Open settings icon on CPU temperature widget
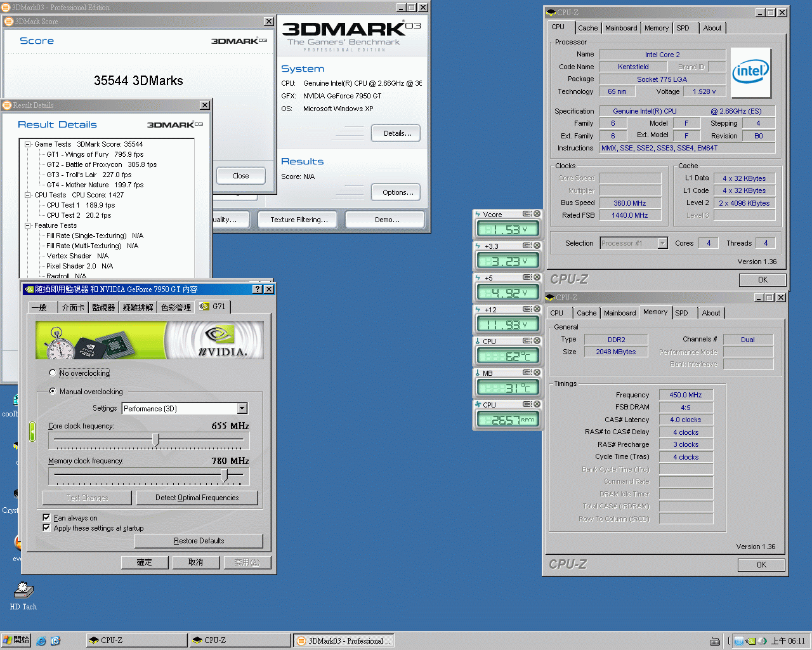 click(527, 341)
